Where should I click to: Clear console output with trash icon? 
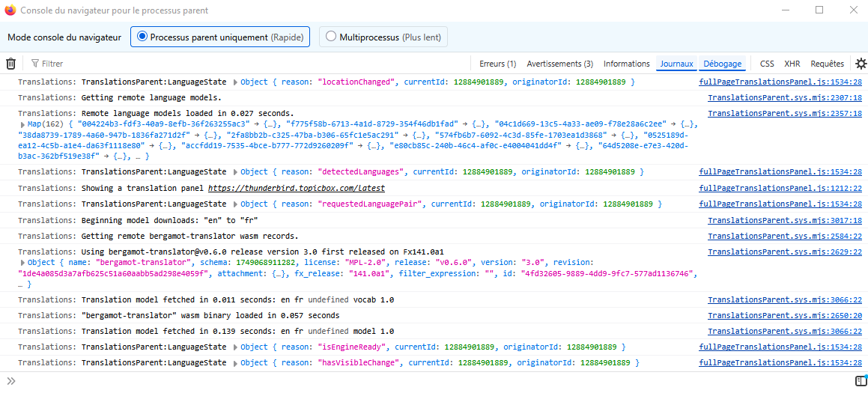coord(10,64)
